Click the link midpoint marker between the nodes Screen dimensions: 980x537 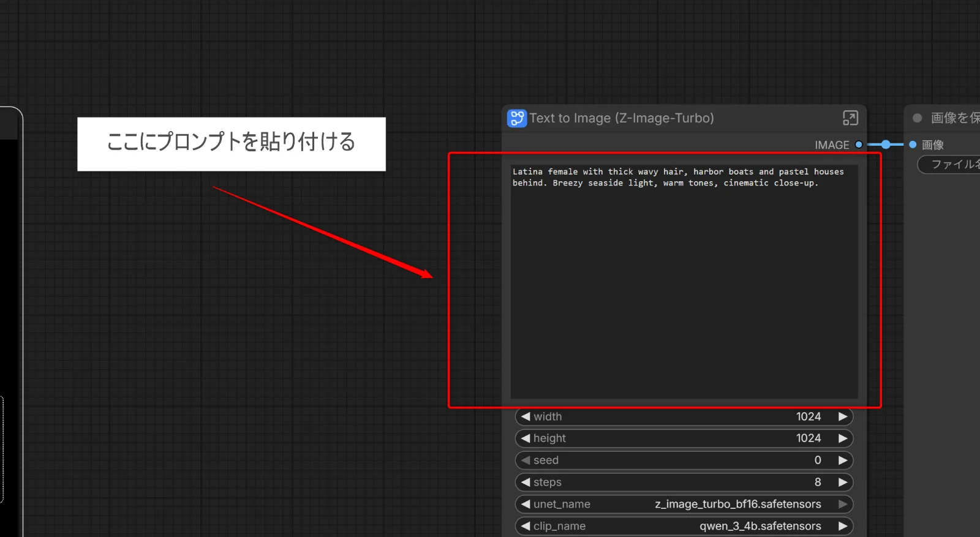pos(886,145)
